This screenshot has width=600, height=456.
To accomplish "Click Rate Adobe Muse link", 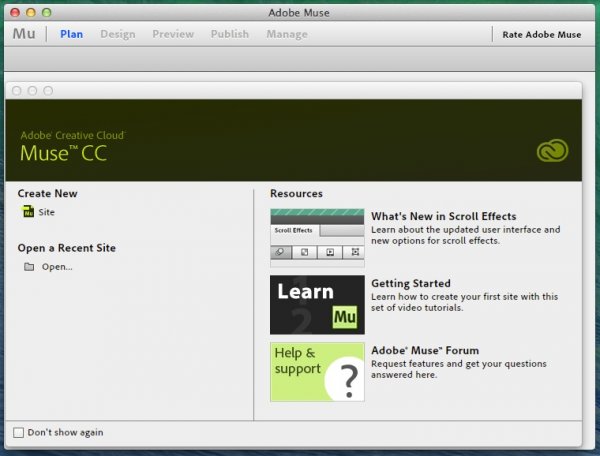I will tap(541, 34).
